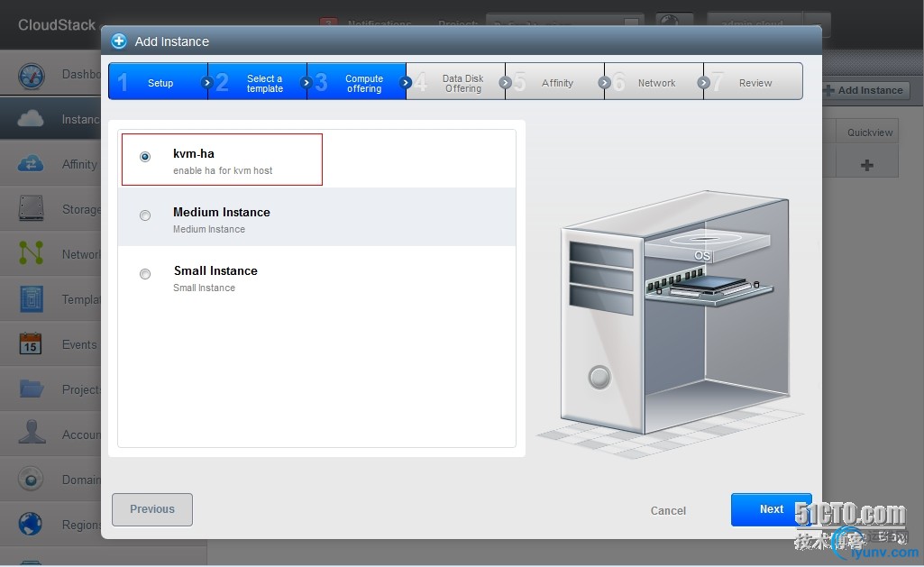924x567 pixels.
Task: Cancel the Add Instance wizard
Action: tap(668, 510)
